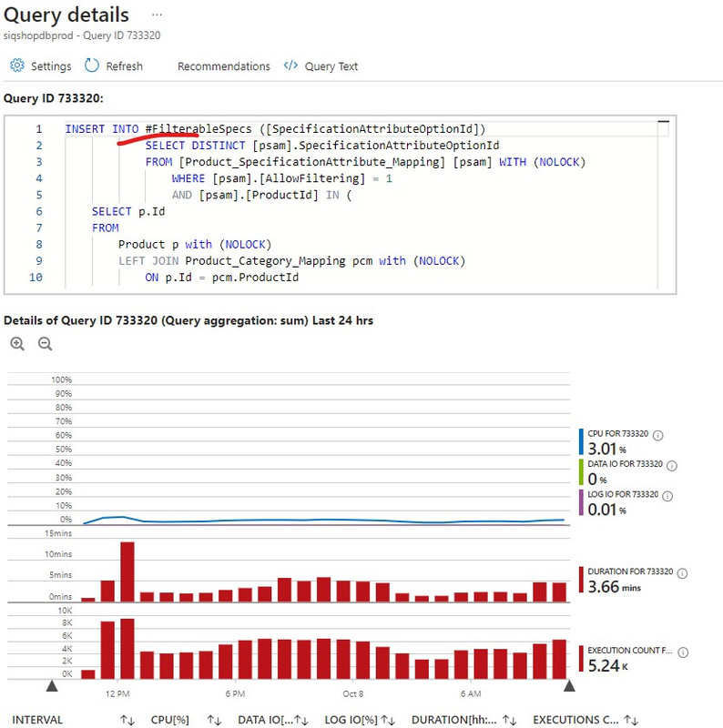Click the CPU[%] column header
Screen dimensions: 723x728
[x=170, y=720]
